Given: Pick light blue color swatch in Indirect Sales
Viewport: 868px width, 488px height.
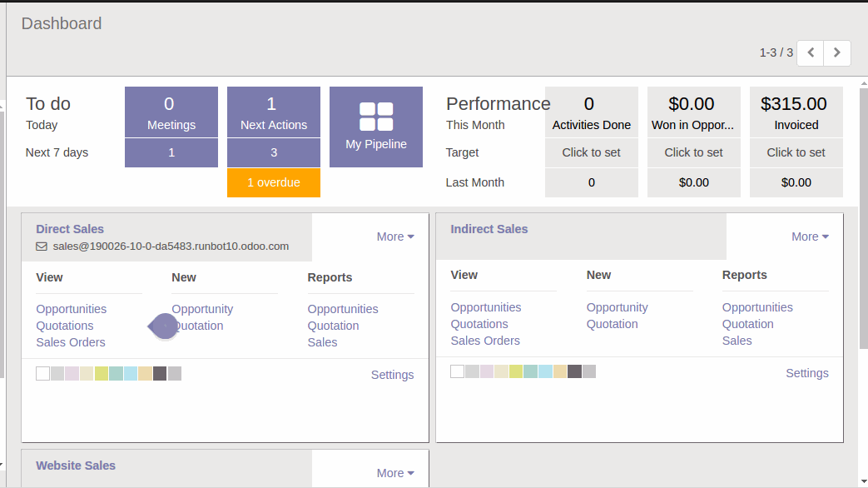Looking at the screenshot, I should click(x=545, y=371).
